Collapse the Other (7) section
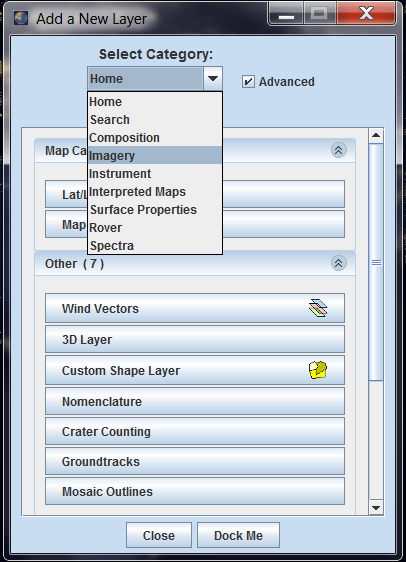The width and height of the screenshot is (406, 562). pos(339,263)
